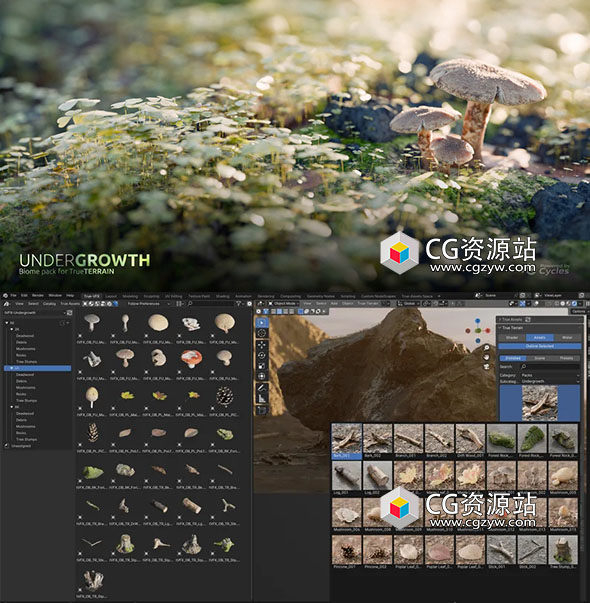Select the Transform tool in viewport toolbar
Viewport: 590px width, 603px height.
(262, 376)
